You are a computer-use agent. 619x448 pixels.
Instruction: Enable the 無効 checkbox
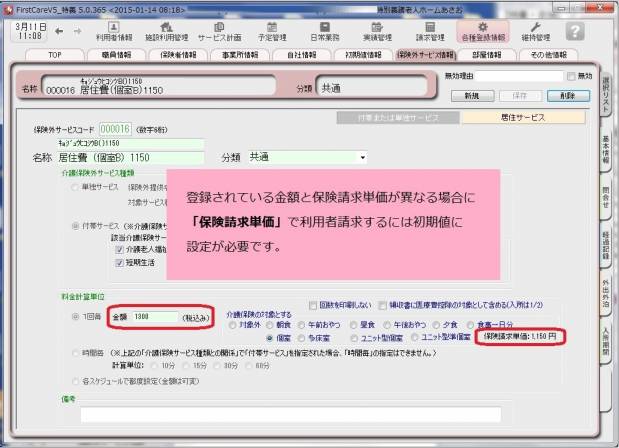pos(571,76)
